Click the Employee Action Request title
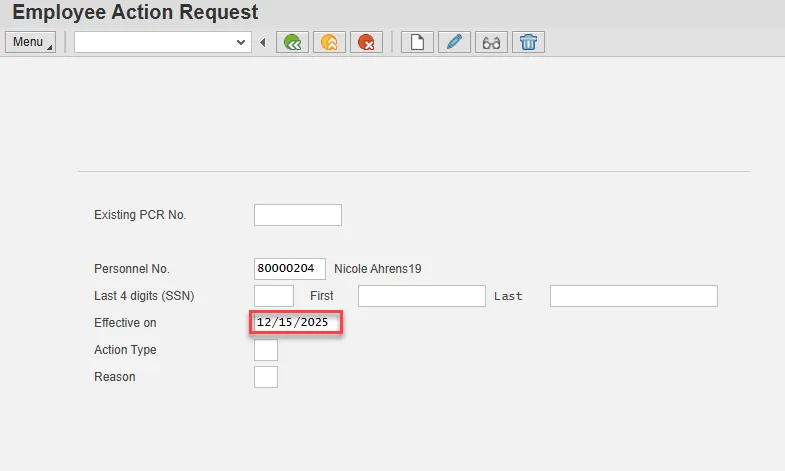The width and height of the screenshot is (785, 471). (135, 12)
